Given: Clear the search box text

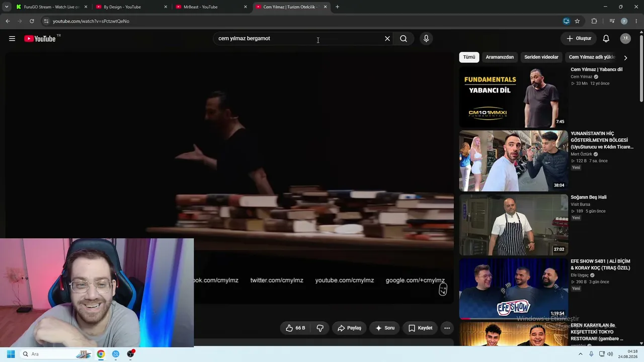Looking at the screenshot, I should pyautogui.click(x=387, y=39).
